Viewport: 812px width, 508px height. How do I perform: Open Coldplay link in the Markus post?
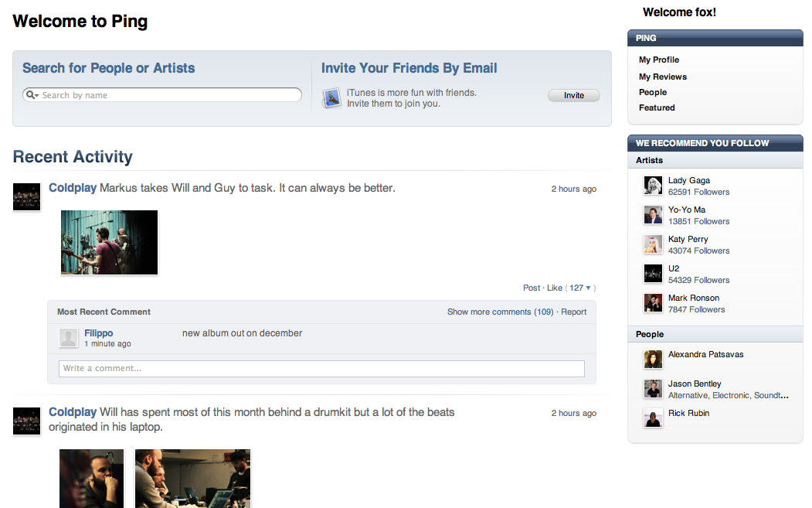point(73,188)
